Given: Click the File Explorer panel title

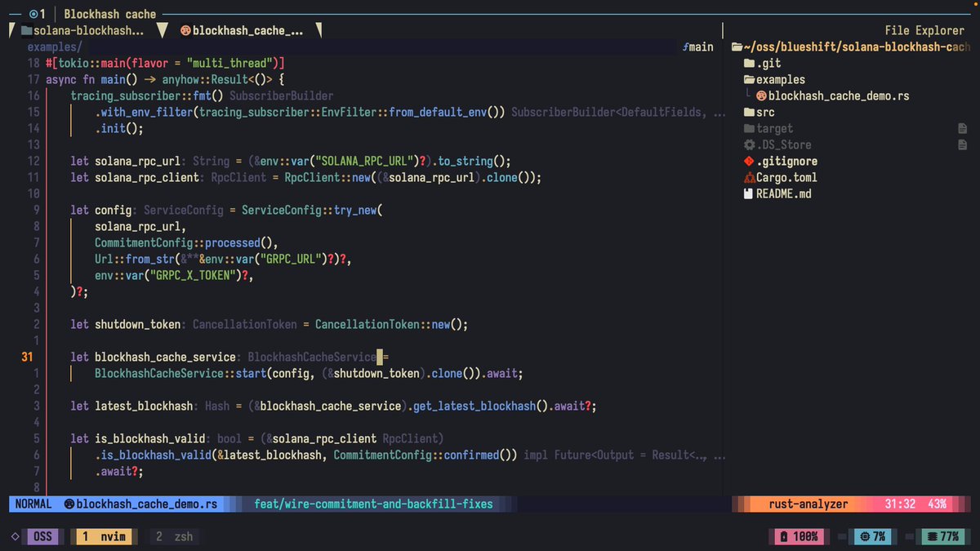Looking at the screenshot, I should point(924,30).
